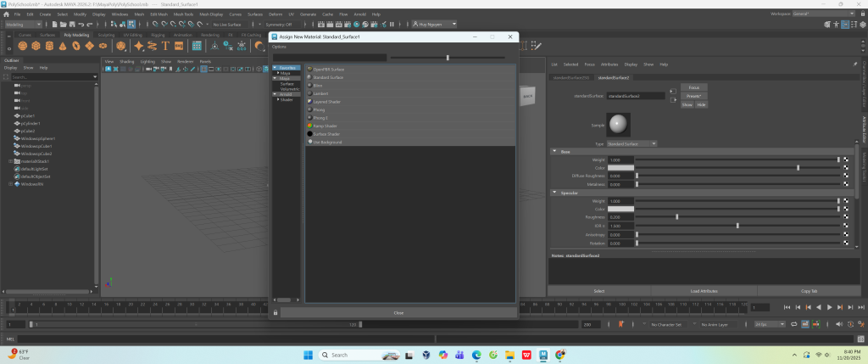Select the polygon Type text tool
Image resolution: width=868 pixels, height=364 pixels.
(166, 46)
